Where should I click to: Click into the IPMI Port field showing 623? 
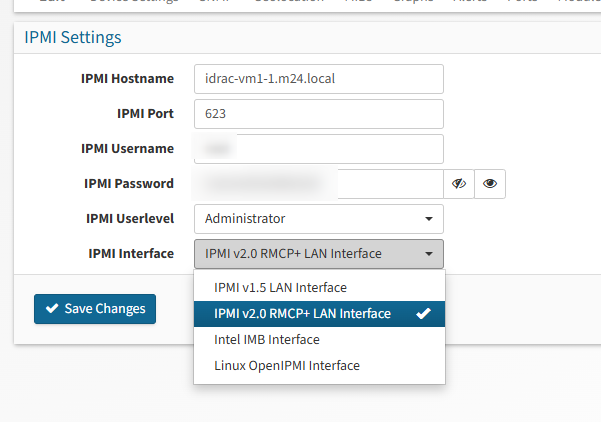318,114
